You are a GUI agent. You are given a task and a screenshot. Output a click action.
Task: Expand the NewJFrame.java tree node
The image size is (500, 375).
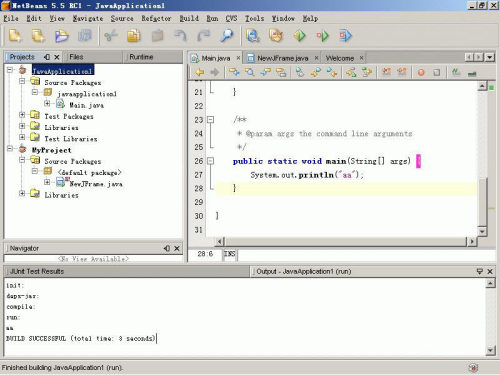47,182
